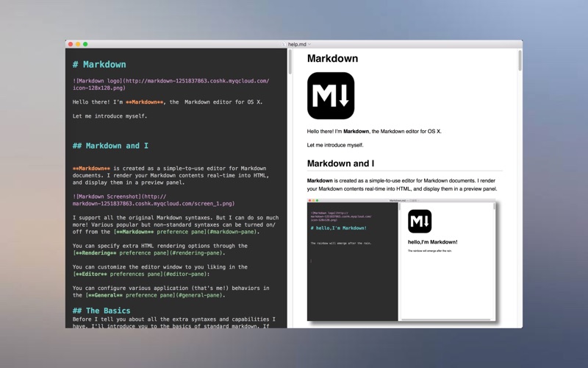
Task: Click the embedded Markdown screenshot image in preview
Action: pyautogui.click(x=401, y=260)
